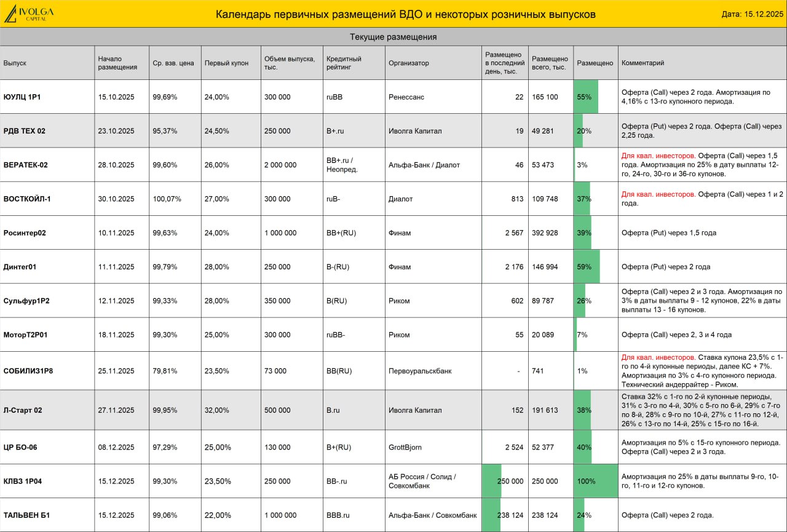This screenshot has width=787, height=532.
Task: Select the Сульфур1Р2 issue name
Action: click(26, 301)
